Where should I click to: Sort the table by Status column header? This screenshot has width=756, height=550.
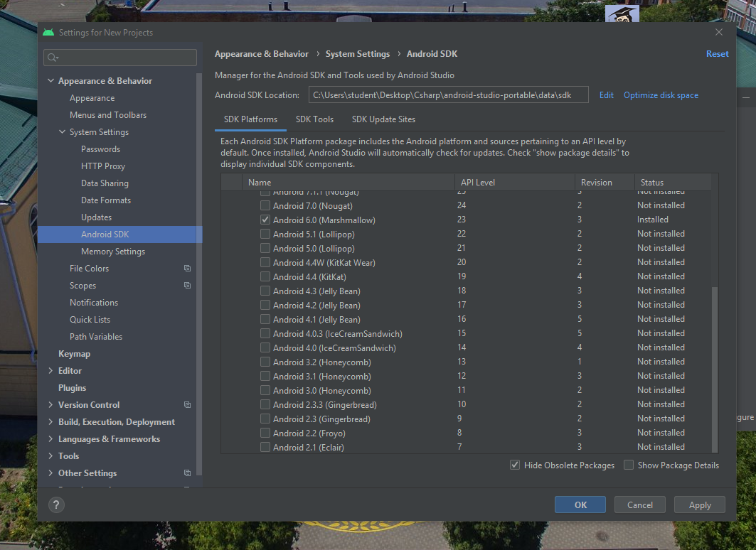673,183
